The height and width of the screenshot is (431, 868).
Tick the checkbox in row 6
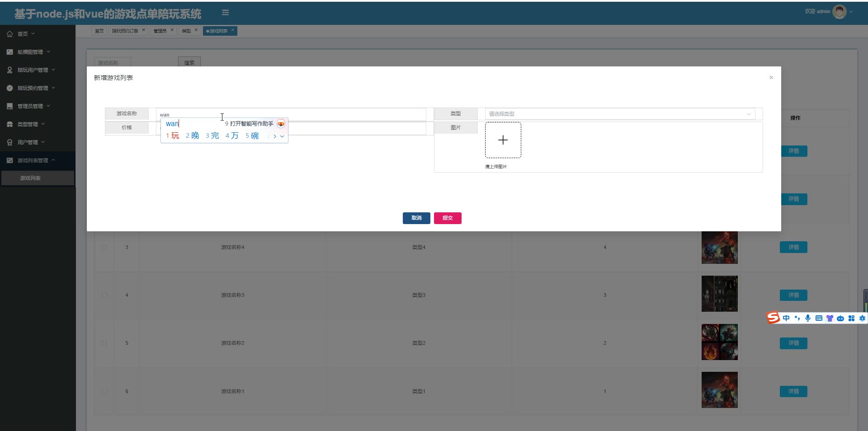pyautogui.click(x=104, y=391)
